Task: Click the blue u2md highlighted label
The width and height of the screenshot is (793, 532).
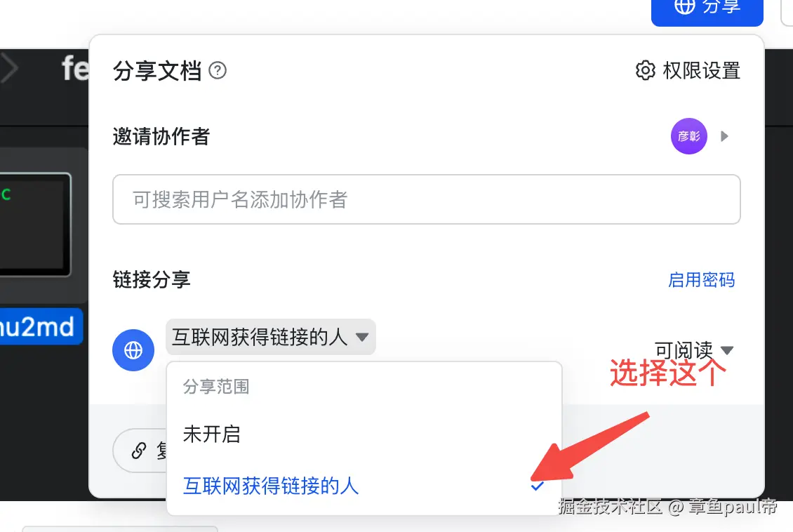Action: (41, 326)
